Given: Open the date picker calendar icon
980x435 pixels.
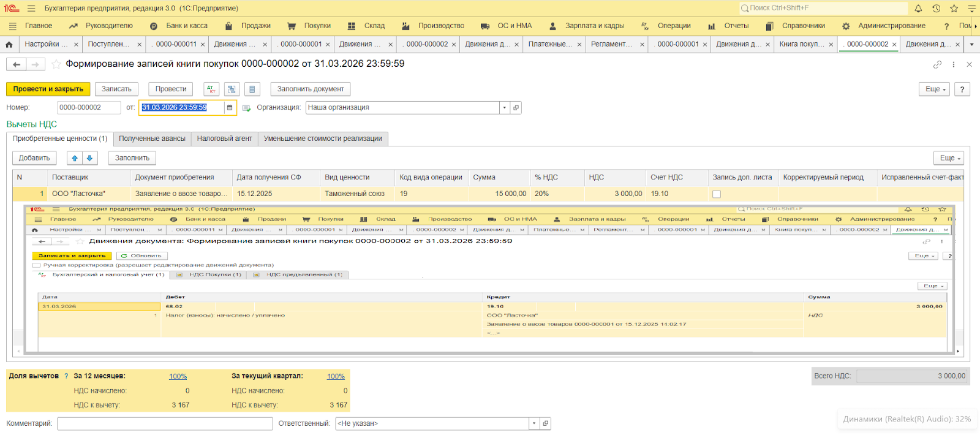Looking at the screenshot, I should pos(230,108).
